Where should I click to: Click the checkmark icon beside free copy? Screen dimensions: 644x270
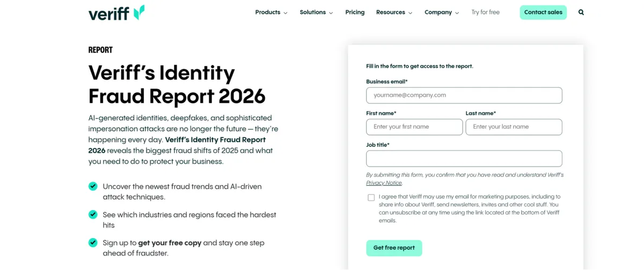[93, 243]
